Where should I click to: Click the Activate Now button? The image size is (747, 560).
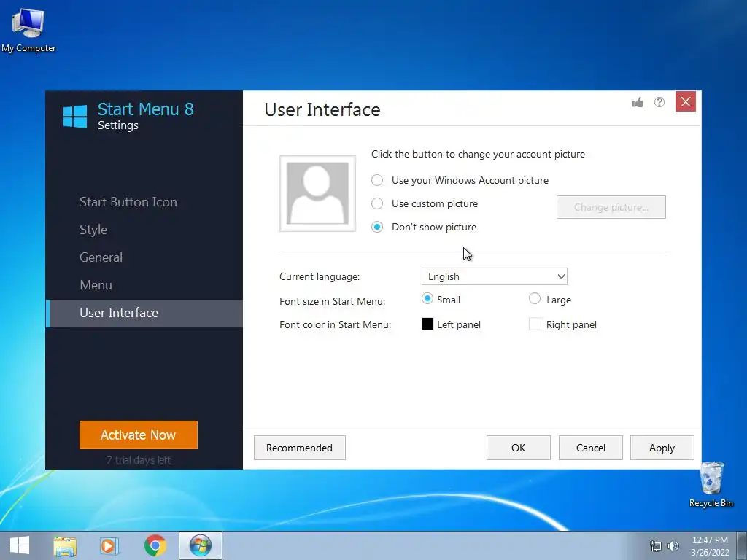point(138,435)
